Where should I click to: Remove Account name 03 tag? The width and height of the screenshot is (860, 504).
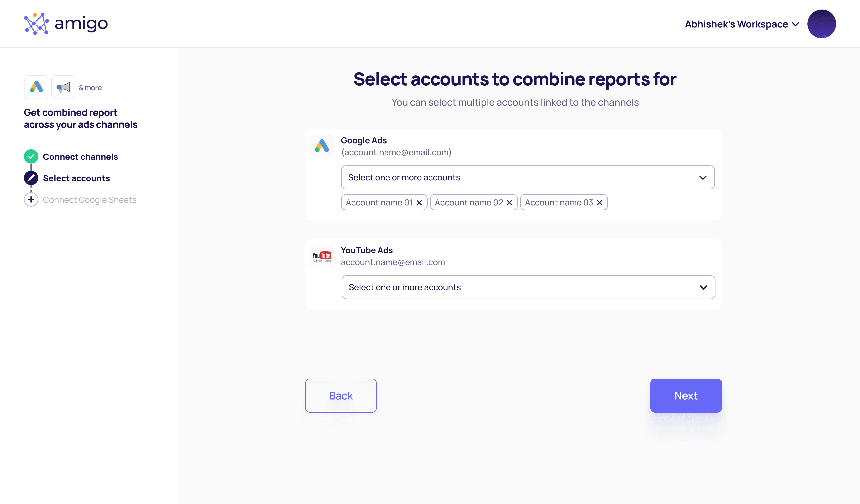click(600, 203)
